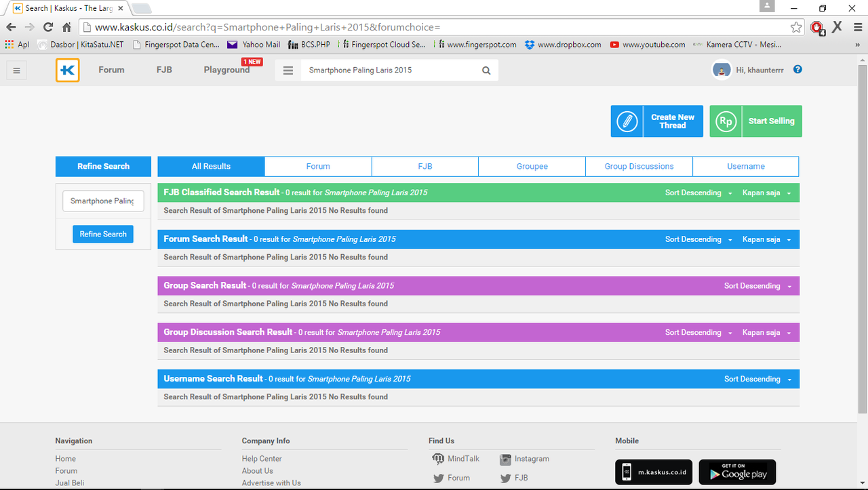Expand Sort Descending in Username Search Result

click(757, 379)
